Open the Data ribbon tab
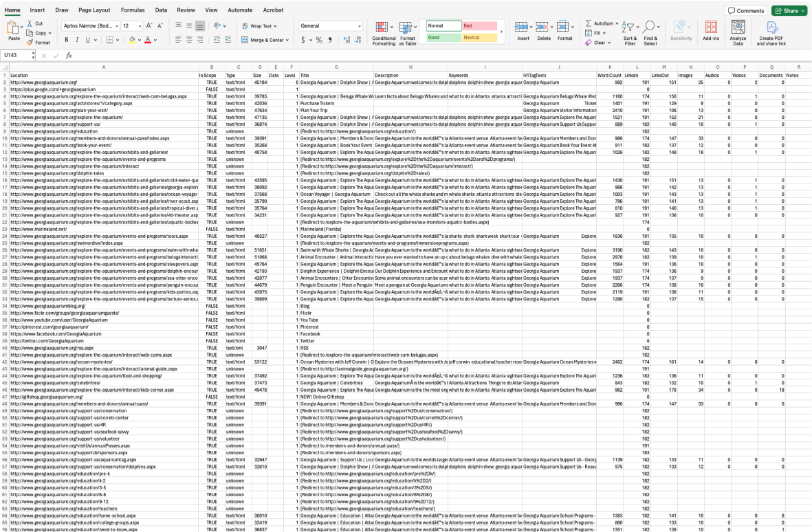This screenshot has height=532, width=812. tap(161, 10)
